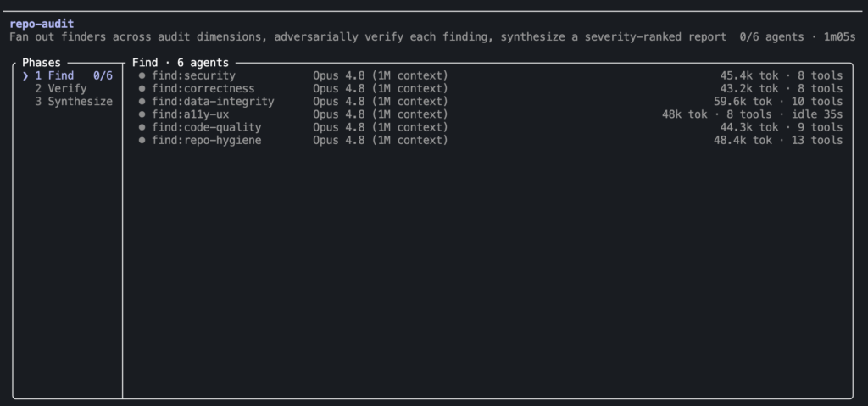Select the 2 Verify phase
Image resolution: width=868 pixels, height=406 pixels.
click(61, 89)
